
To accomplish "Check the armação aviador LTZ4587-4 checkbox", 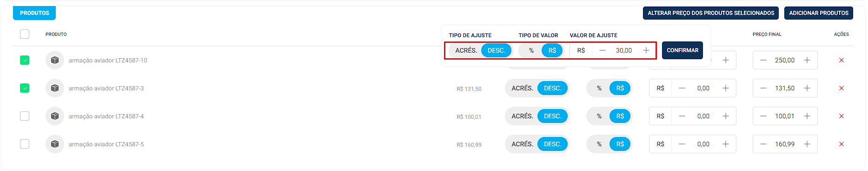I will coord(25,116).
